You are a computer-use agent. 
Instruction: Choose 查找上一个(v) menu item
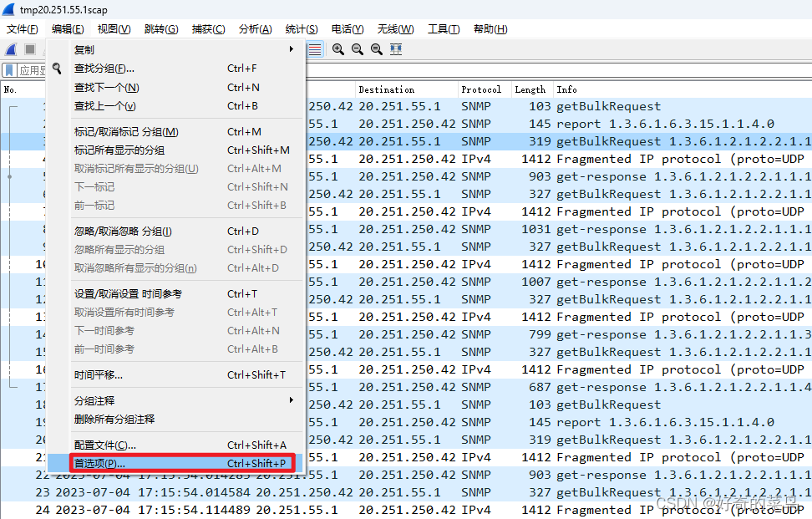point(176,106)
